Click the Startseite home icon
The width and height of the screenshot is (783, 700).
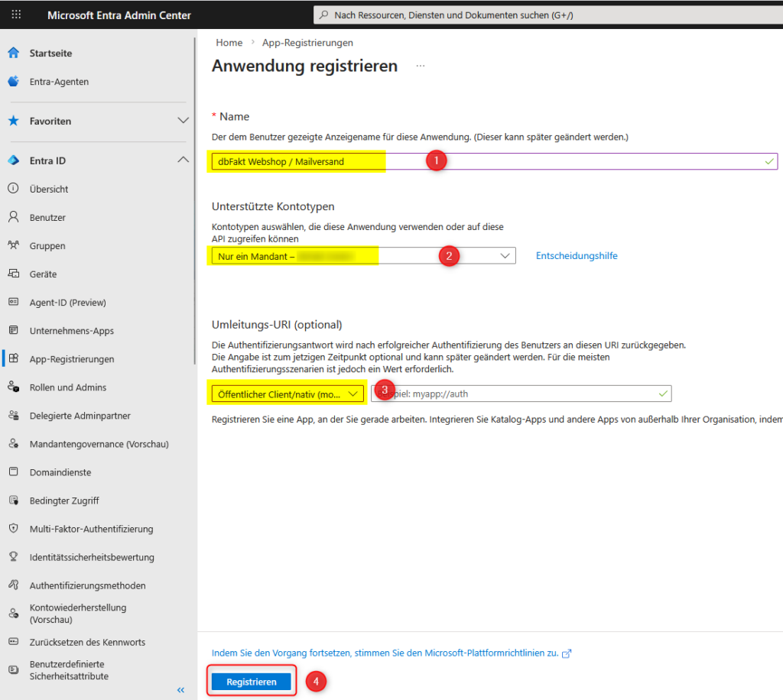13,53
